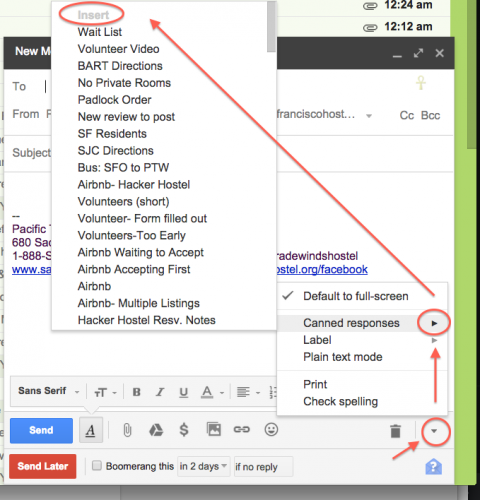Open the 12:12 am email in inbox
The height and width of the screenshot is (500, 480).
[x=408, y=27]
